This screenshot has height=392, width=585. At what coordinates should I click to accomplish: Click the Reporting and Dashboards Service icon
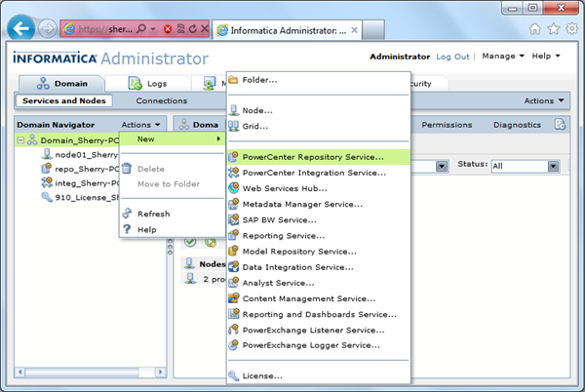tap(234, 314)
